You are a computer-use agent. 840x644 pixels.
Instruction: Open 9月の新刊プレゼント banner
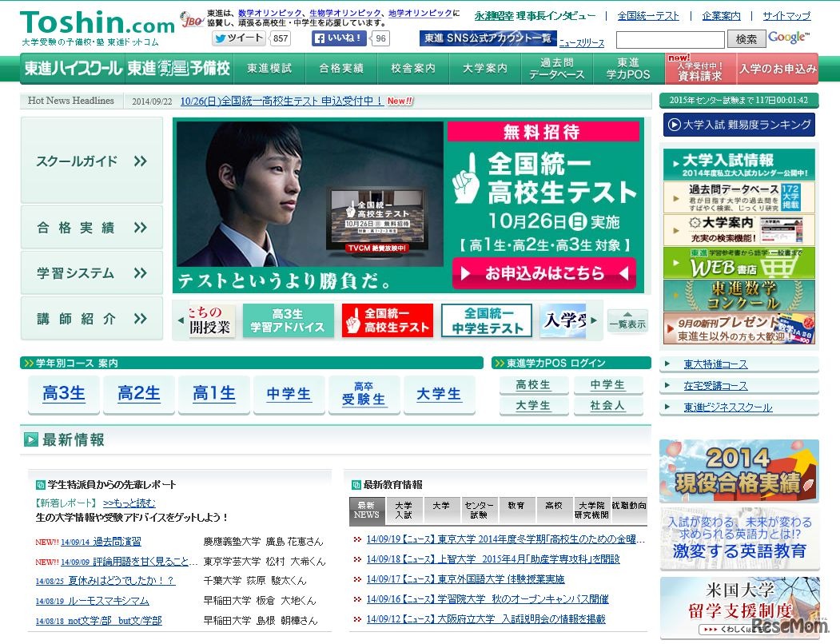[x=738, y=328]
